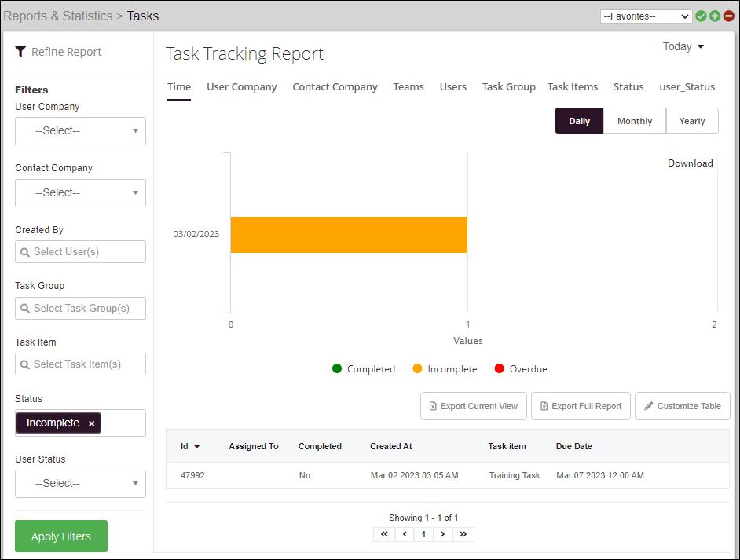Viewport: 740px width, 560px height.
Task: Click the page 1 pagination button
Action: 423,534
